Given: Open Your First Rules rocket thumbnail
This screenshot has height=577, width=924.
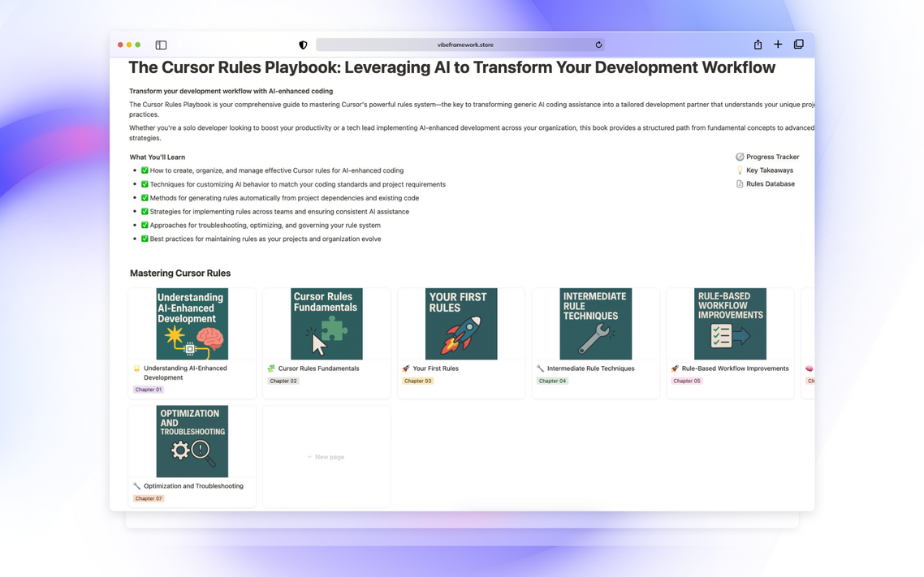Looking at the screenshot, I should click(x=461, y=324).
